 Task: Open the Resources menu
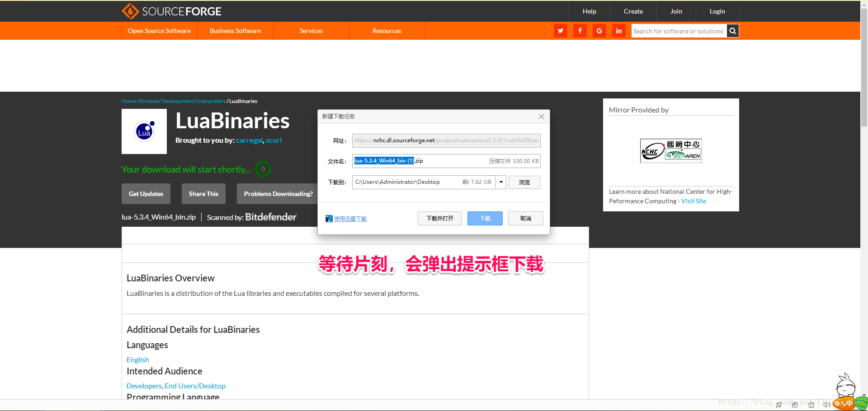point(387,31)
